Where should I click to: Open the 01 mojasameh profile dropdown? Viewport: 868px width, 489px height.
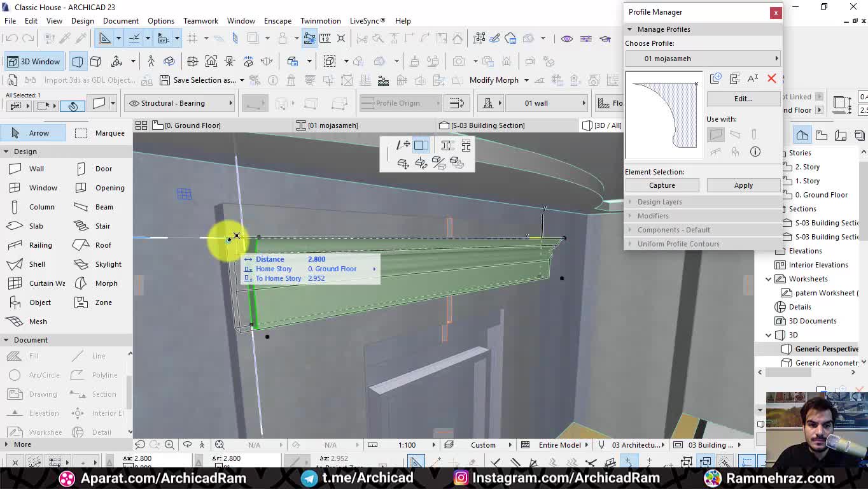pyautogui.click(x=703, y=59)
